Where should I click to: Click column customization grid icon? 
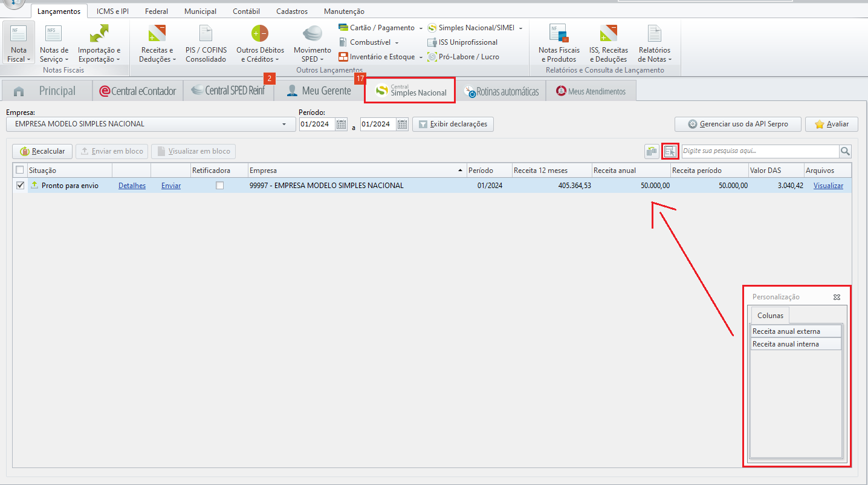pos(670,151)
